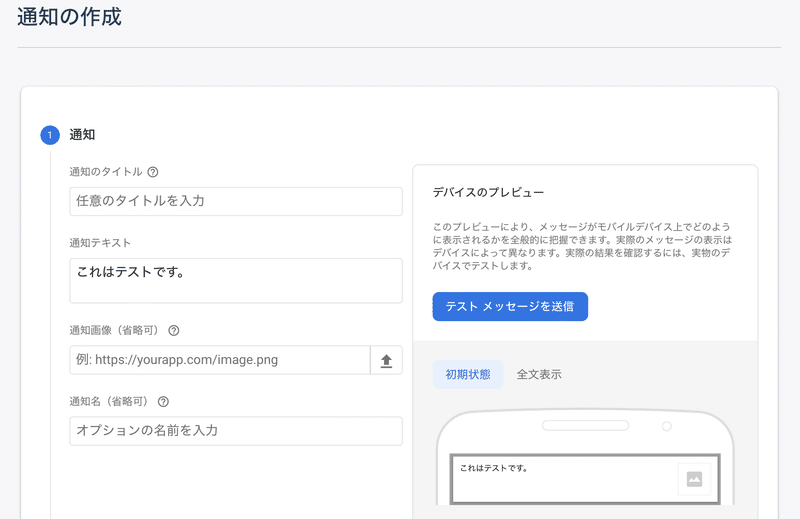Focus the 通知のタイトル input field
This screenshot has height=519, width=800.
(236, 201)
